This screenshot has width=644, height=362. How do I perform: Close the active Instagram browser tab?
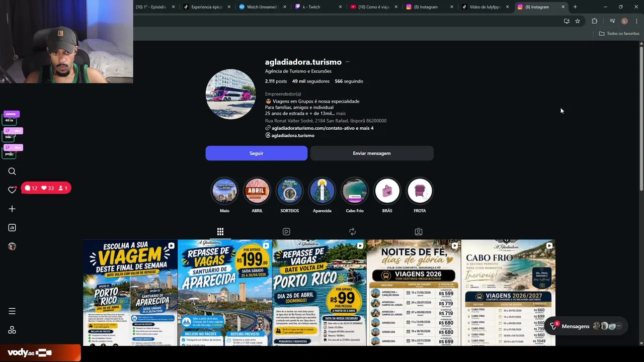[x=563, y=7]
